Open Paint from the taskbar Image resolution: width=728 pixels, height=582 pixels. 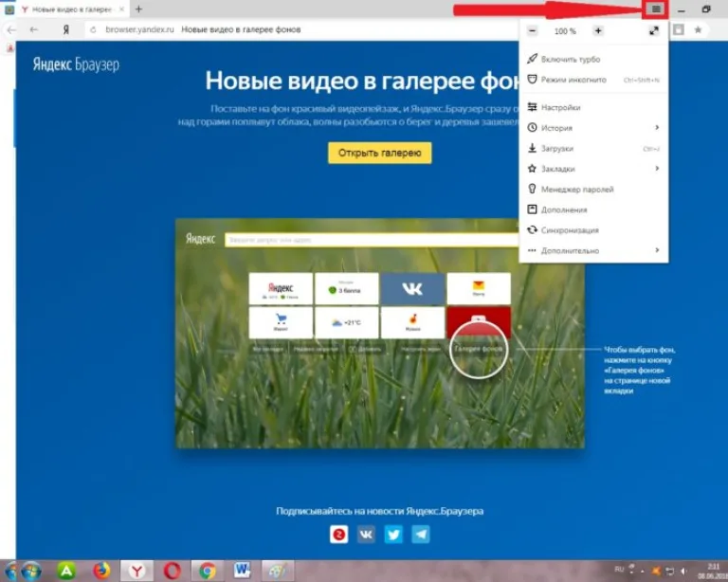pyautogui.click(x=278, y=572)
